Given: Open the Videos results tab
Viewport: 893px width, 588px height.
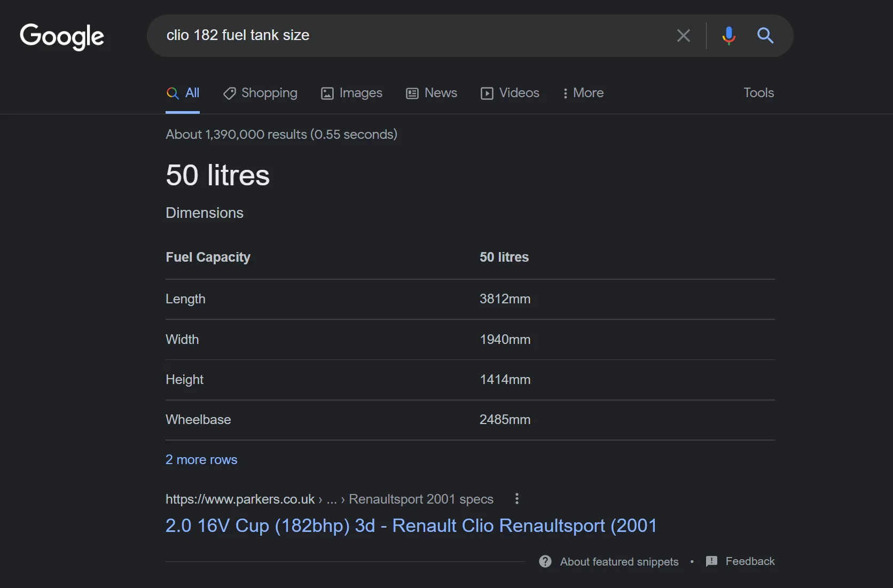Looking at the screenshot, I should (x=510, y=93).
